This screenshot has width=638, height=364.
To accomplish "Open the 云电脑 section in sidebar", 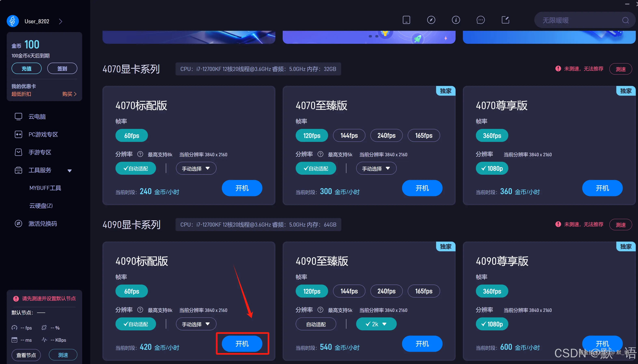I will 18,116.
